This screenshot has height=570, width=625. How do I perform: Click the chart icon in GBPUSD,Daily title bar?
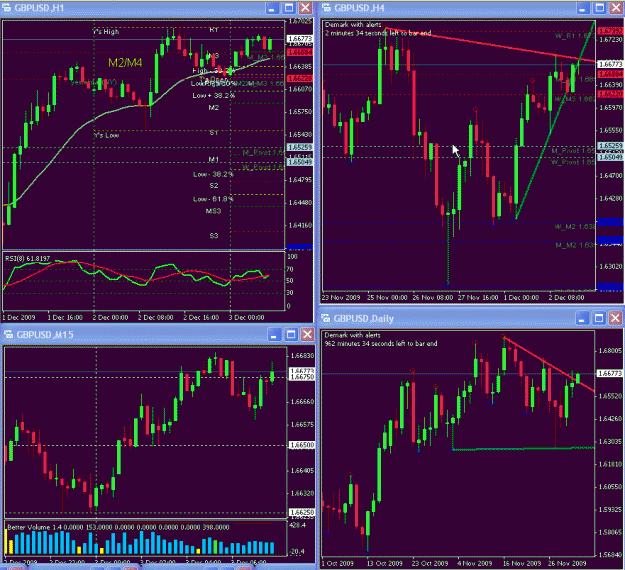[x=326, y=318]
